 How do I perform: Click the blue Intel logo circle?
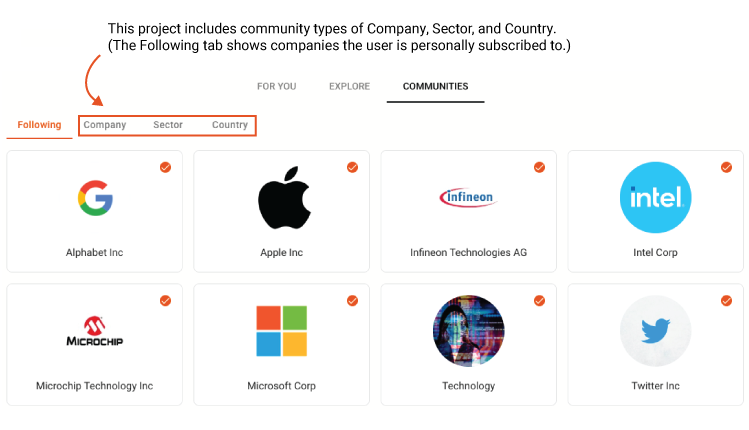[655, 197]
